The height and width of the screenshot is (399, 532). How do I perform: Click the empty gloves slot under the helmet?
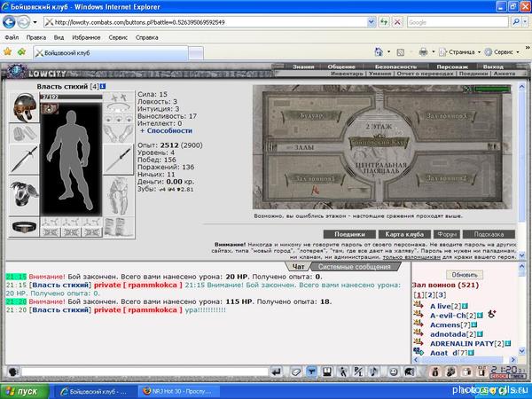point(24,133)
